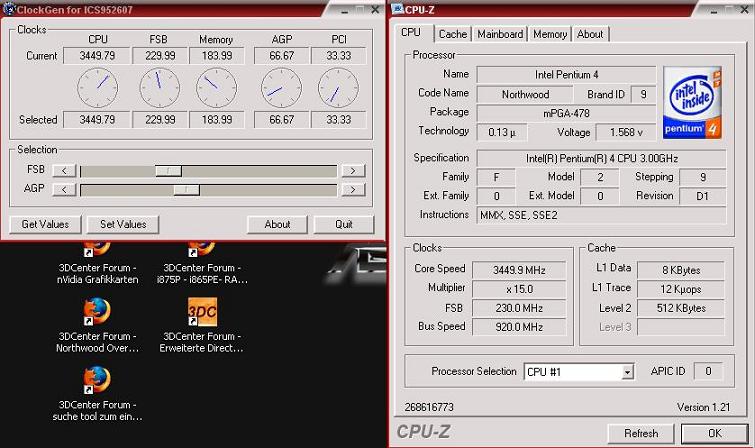Click the Code Name value Northwood
The image size is (755, 448).
point(525,94)
